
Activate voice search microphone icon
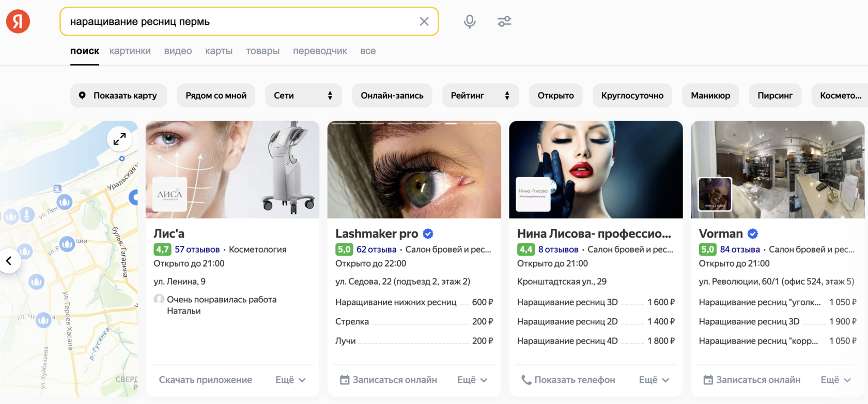click(x=469, y=21)
